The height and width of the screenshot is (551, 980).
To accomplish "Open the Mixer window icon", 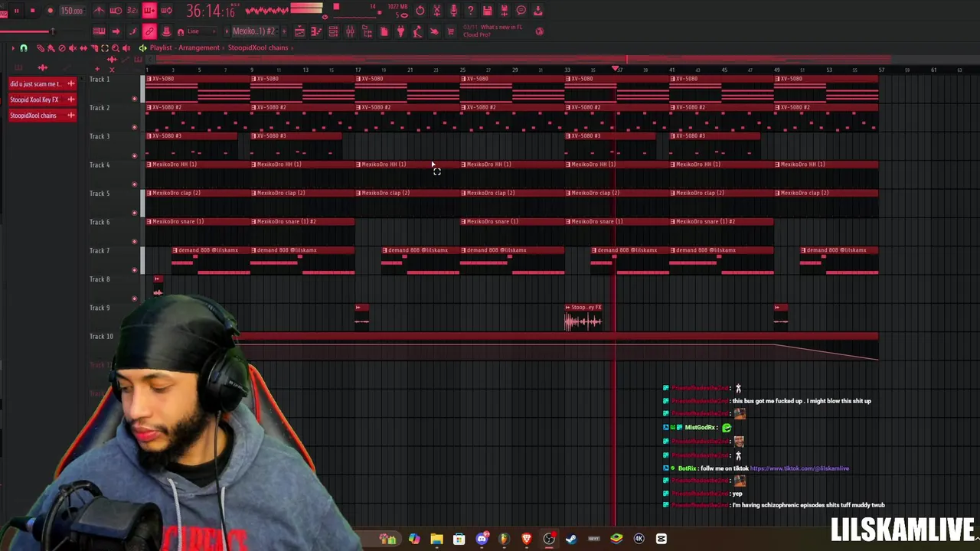I will [x=350, y=31].
